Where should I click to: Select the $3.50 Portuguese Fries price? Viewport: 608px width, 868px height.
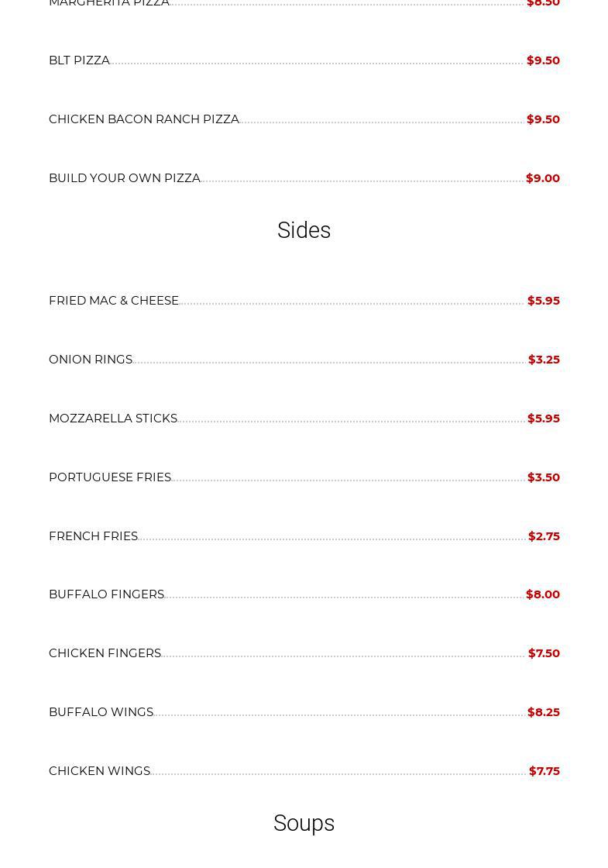[x=544, y=477]
